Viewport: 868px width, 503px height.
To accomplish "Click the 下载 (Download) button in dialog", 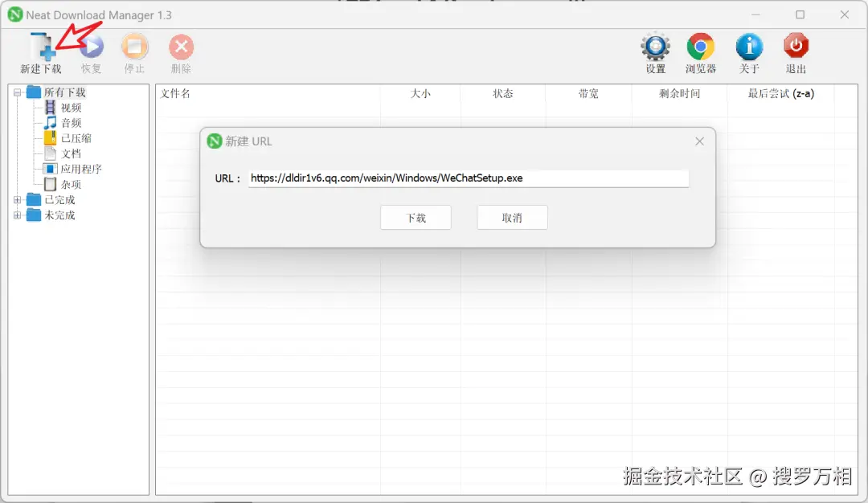I will coord(416,218).
